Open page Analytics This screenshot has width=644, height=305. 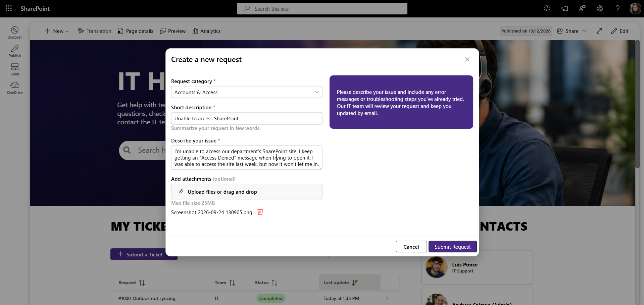click(206, 31)
